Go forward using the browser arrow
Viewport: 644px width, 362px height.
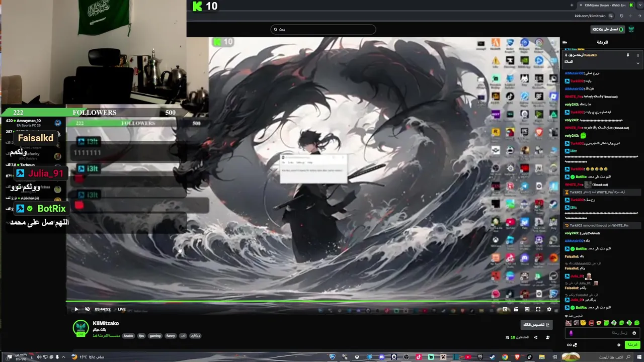639,16
